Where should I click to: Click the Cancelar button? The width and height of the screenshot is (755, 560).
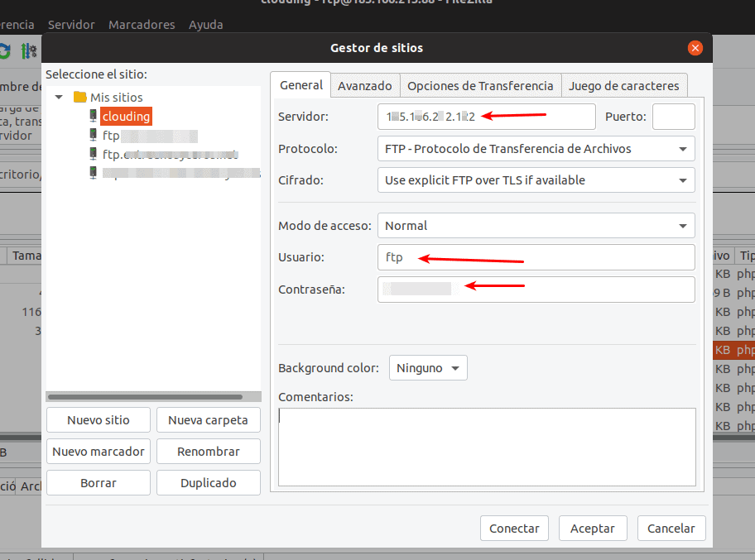pyautogui.click(x=671, y=529)
